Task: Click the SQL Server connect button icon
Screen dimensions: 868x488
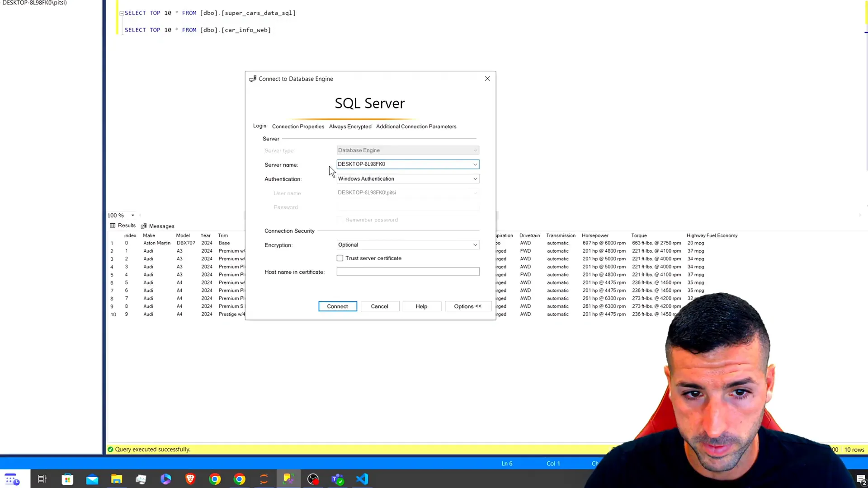Action: coord(338,306)
